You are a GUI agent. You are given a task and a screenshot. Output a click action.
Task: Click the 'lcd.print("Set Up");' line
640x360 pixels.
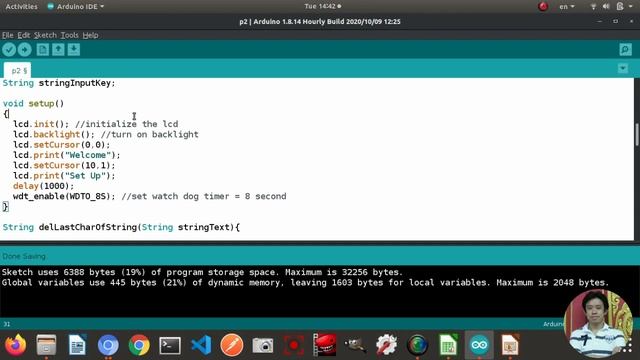point(64,176)
